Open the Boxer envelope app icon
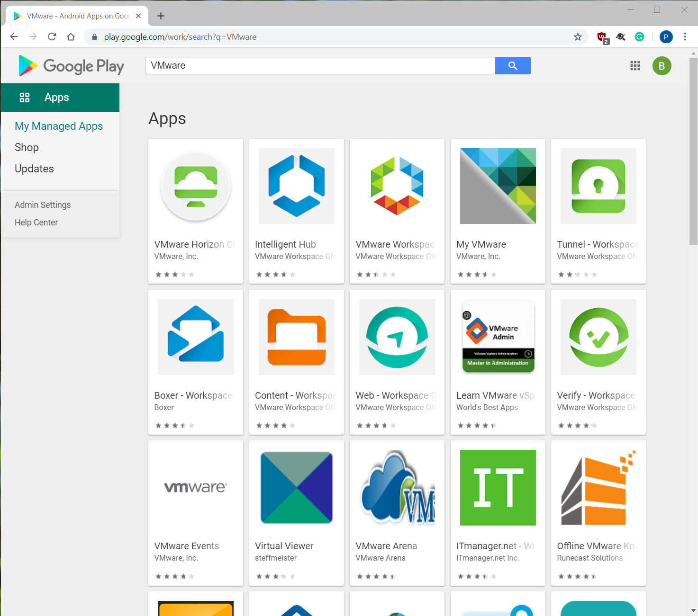698x616 pixels. coord(196,337)
